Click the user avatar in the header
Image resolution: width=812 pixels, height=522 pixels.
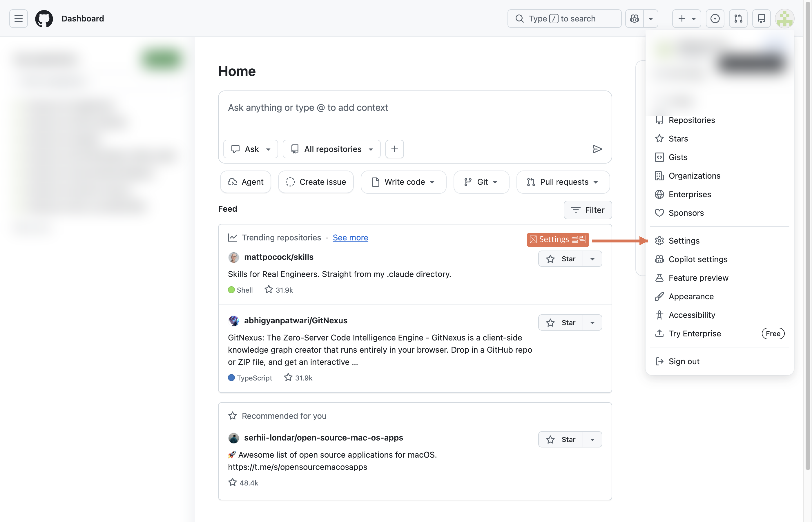click(785, 18)
